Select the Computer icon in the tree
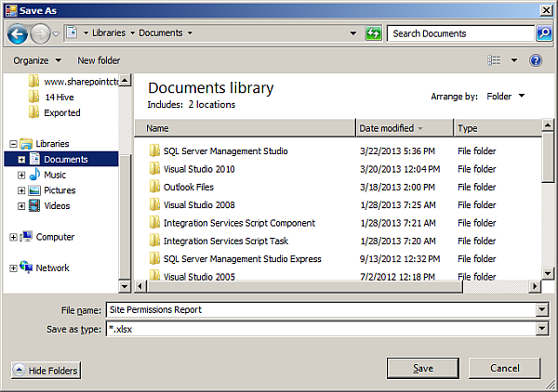The height and width of the screenshot is (392, 558). (x=26, y=236)
